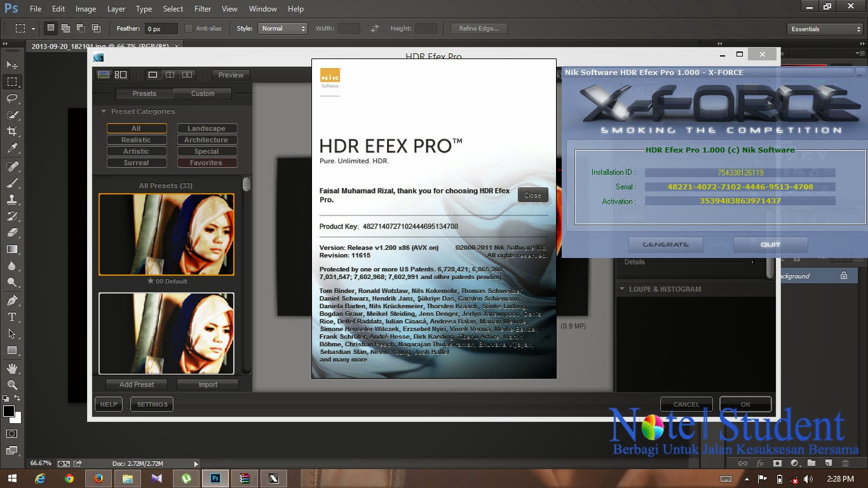Viewport: 868px width, 488px height.
Task: Select the Clone Stamp tool
Action: 11,197
